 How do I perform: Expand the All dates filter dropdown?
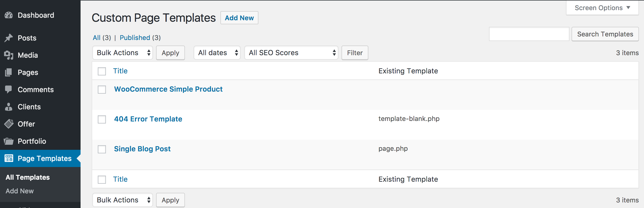click(217, 53)
